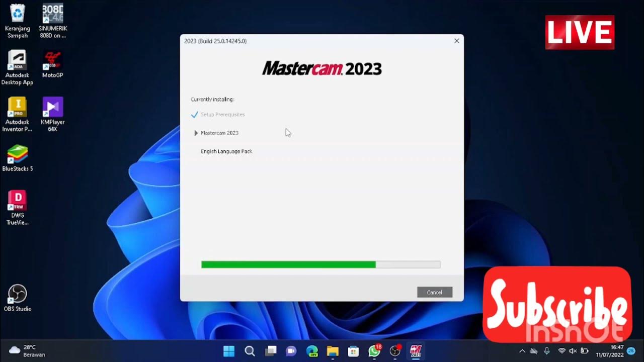
Task: Open WhatsApp with 18 notifications
Action: click(x=374, y=350)
